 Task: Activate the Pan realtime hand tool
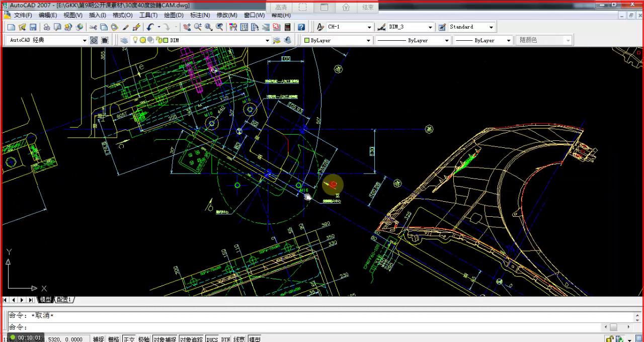187,27
